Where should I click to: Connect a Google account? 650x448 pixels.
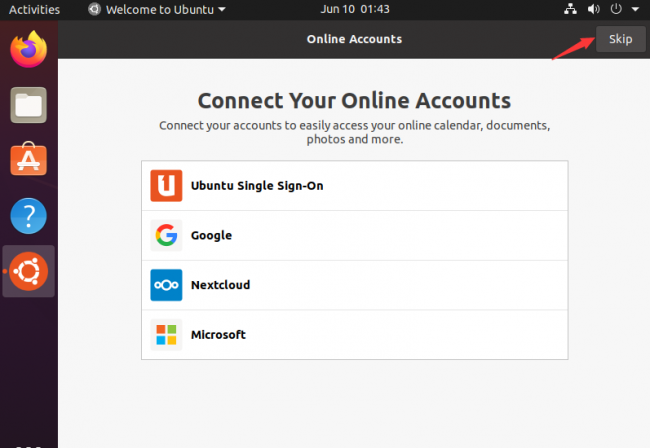pyautogui.click(x=355, y=235)
